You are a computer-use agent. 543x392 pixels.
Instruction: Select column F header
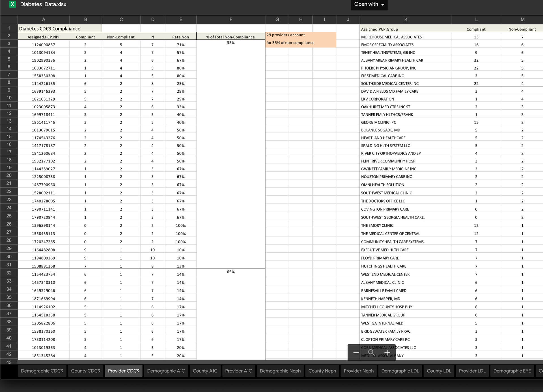(x=231, y=20)
